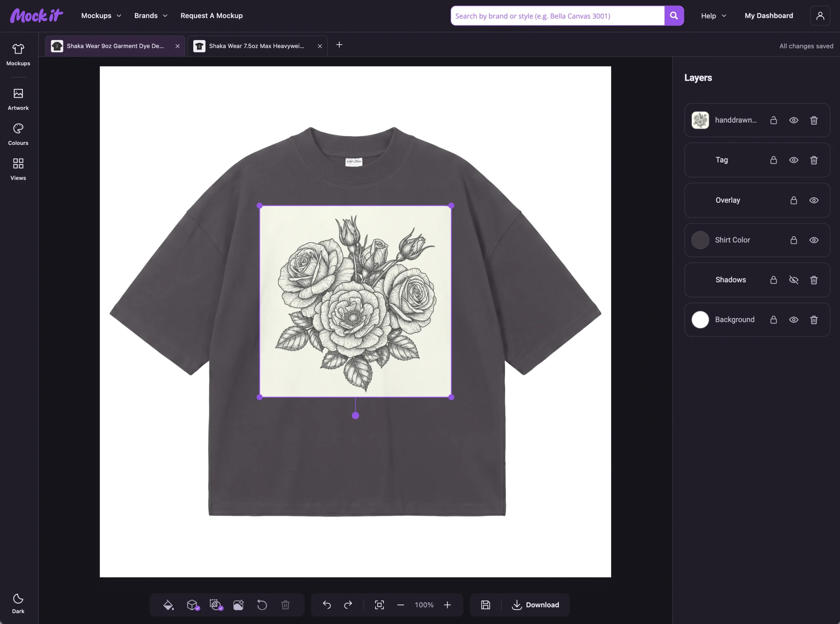Screen dimensions: 840x624
Task: Show the hidden Shadows layer
Action: point(793,280)
